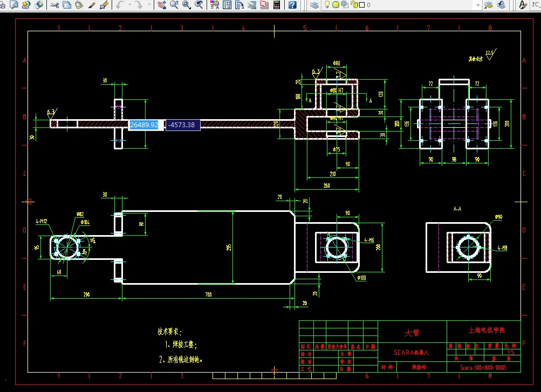The width and height of the screenshot is (541, 392).
Task: Select the drawing number Scara-500×1600-1000S
Action: (483, 368)
